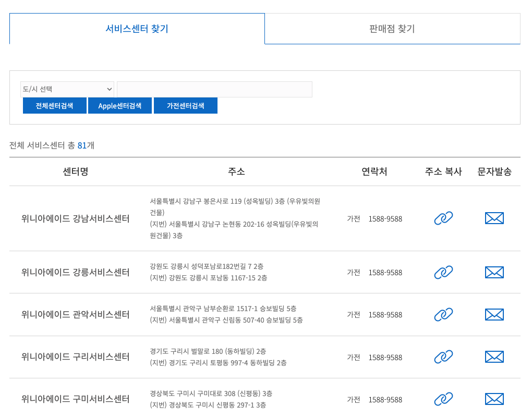Click phone 1588-9588 in 강릉서비스센터 row
Screen dimensions: 532x418
pos(385,273)
